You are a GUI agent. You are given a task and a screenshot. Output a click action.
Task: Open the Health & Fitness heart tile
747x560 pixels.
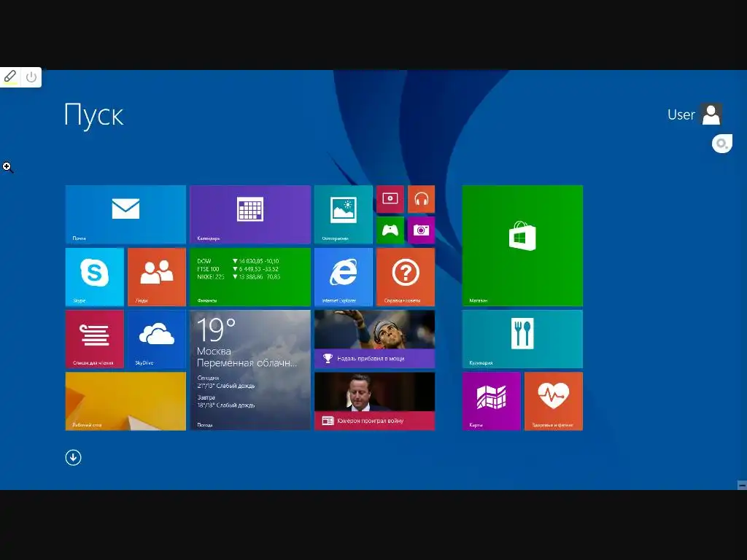point(554,402)
